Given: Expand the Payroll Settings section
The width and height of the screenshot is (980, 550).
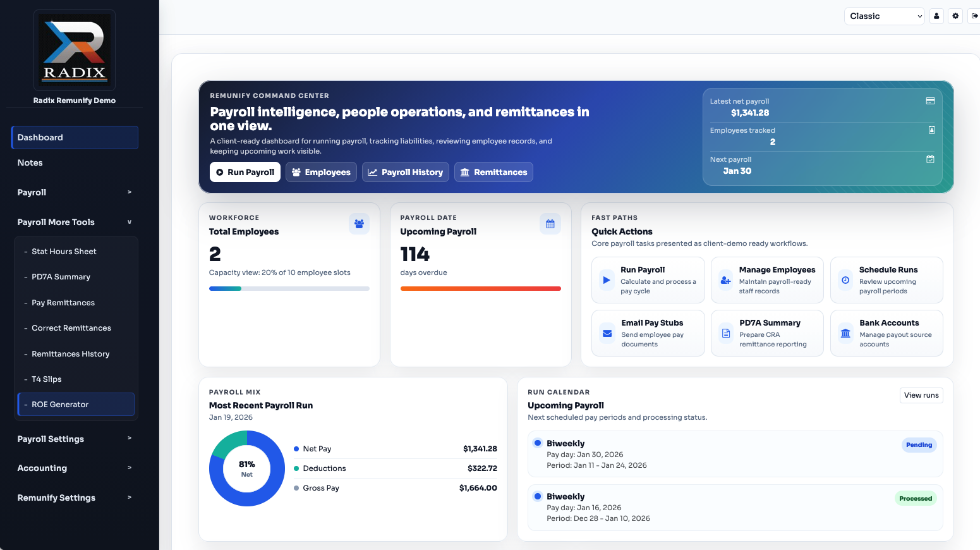Looking at the screenshot, I should click(x=75, y=439).
